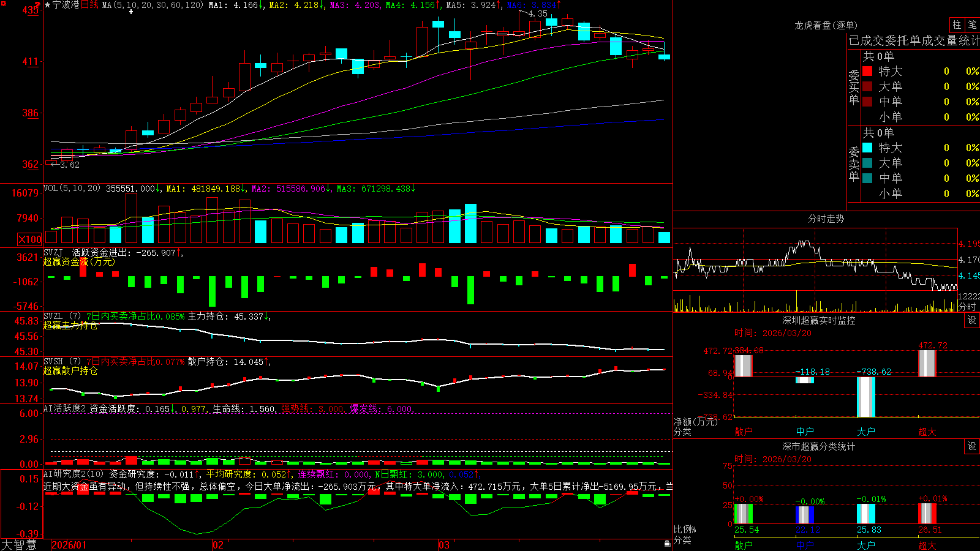Image resolution: width=980 pixels, height=551 pixels.
Task: Click the 03 month marker on timeline
Action: pyautogui.click(x=444, y=545)
